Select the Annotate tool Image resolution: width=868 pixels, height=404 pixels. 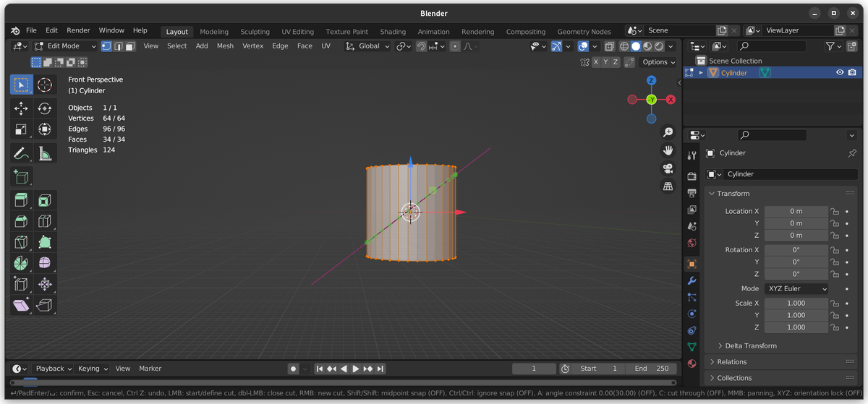point(21,153)
